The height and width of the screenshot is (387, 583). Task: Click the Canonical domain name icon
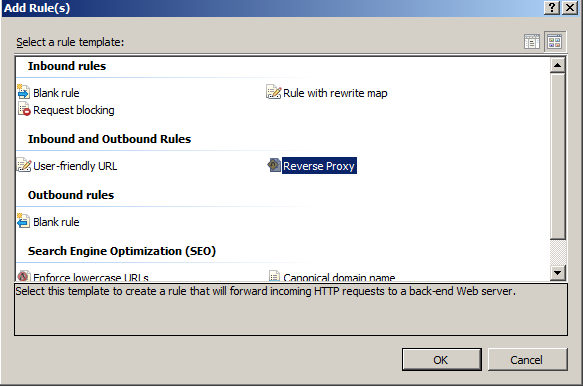(274, 276)
